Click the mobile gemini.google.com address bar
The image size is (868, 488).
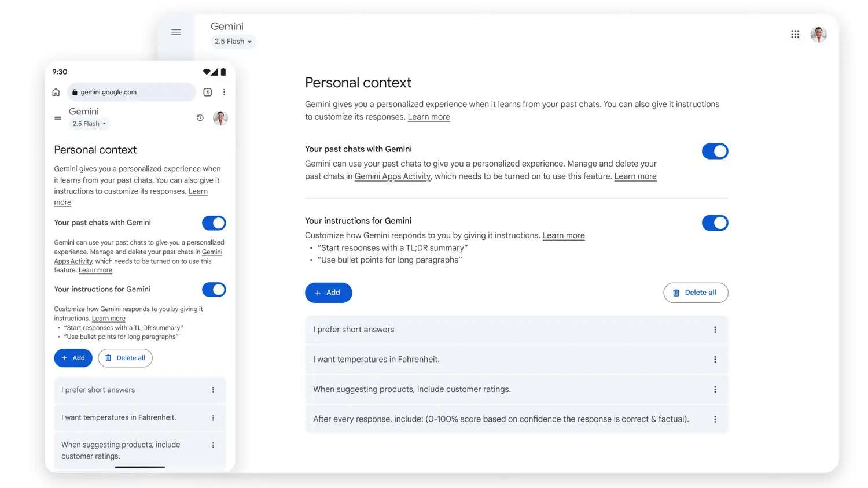pos(132,92)
